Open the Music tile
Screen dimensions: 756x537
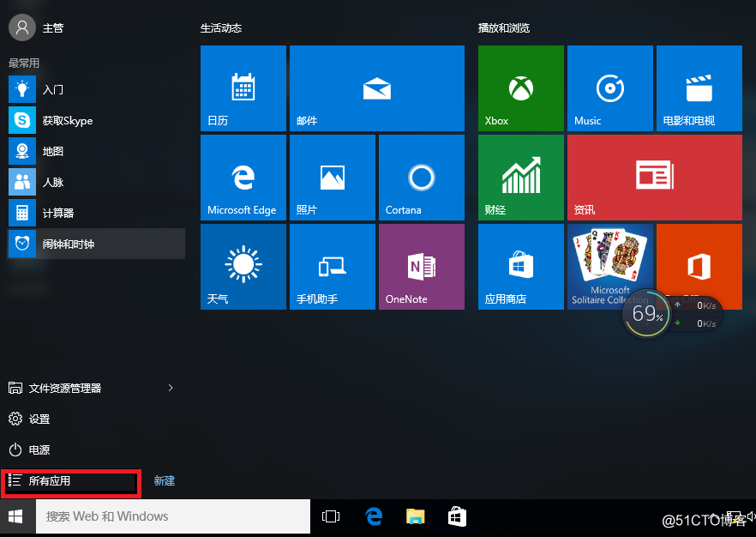tap(610, 88)
